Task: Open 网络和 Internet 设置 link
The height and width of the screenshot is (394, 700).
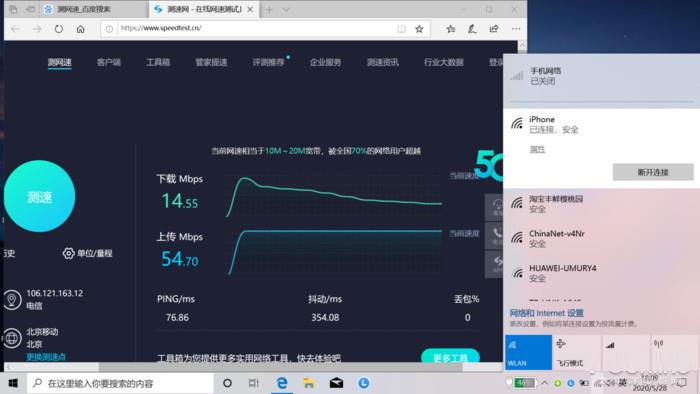Action: click(546, 313)
